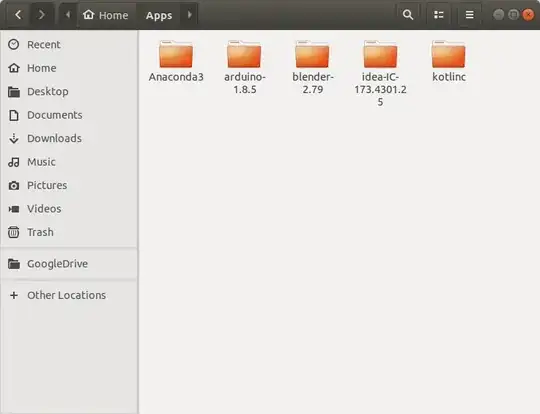Image resolution: width=540 pixels, height=414 pixels.
Task: Open Videos in the sidebar
Action: [x=69, y=208]
